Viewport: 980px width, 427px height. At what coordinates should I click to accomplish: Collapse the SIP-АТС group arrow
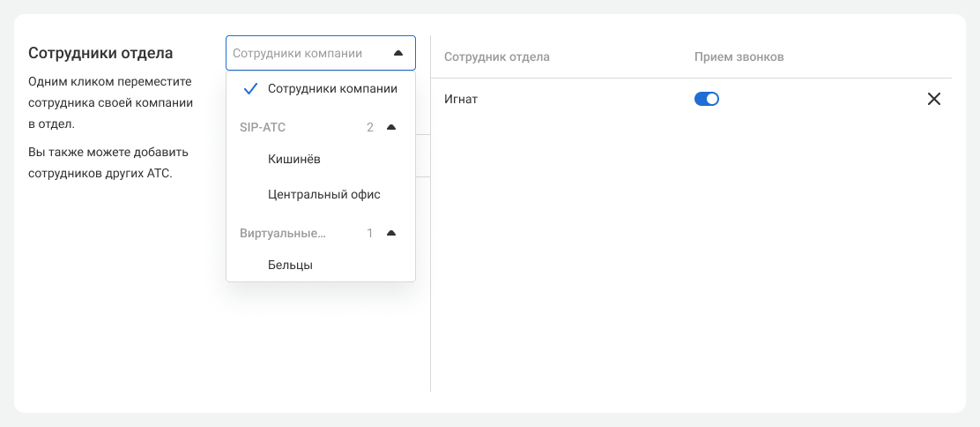[x=391, y=127]
